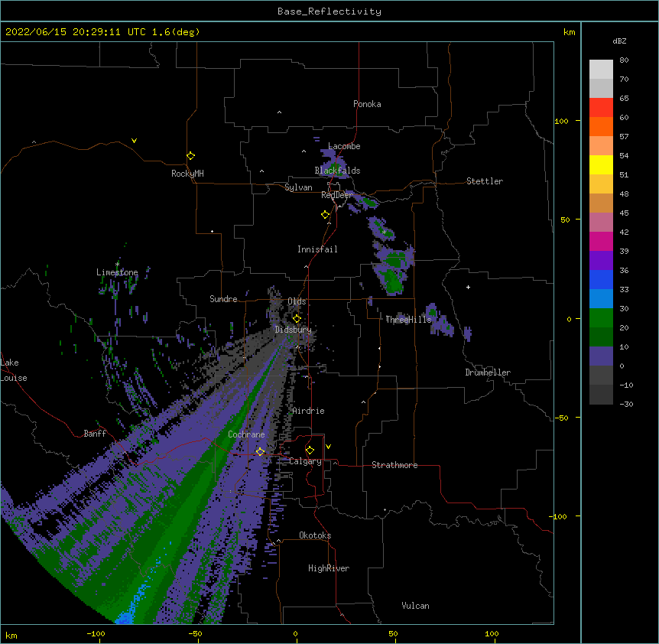659x644 pixels.
Task: Click the dBZ legend heading
Action: 619,41
